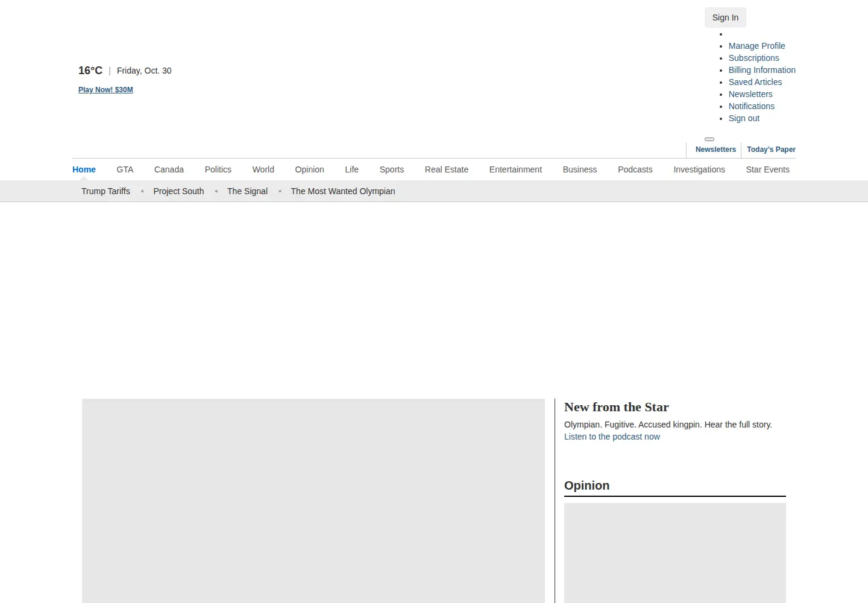Open the Star Events section
Image resolution: width=868 pixels, height=603 pixels.
point(767,169)
